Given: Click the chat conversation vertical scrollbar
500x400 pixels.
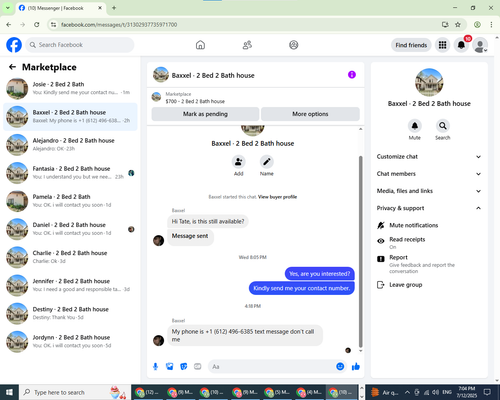Looking at the screenshot, I should point(360,251).
